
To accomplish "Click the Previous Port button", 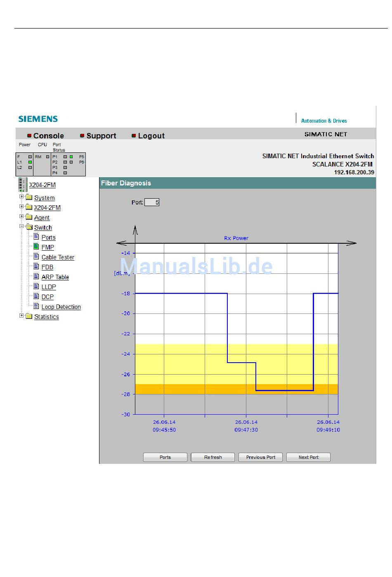I will click(261, 457).
